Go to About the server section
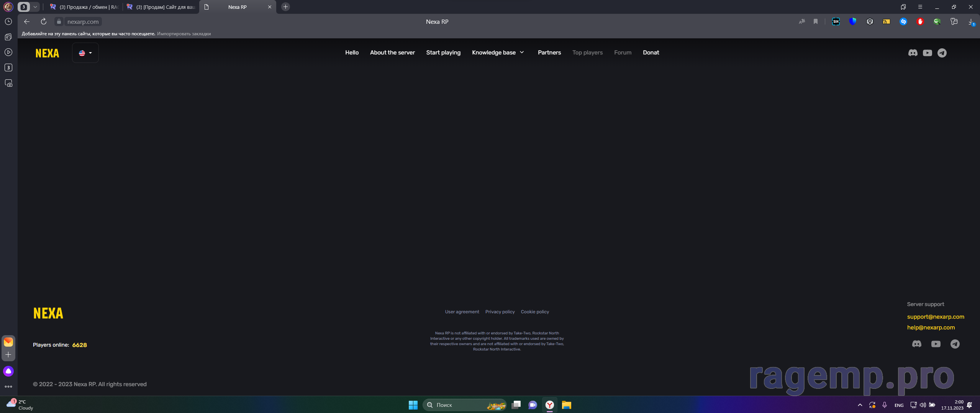The width and height of the screenshot is (980, 413). click(x=392, y=53)
